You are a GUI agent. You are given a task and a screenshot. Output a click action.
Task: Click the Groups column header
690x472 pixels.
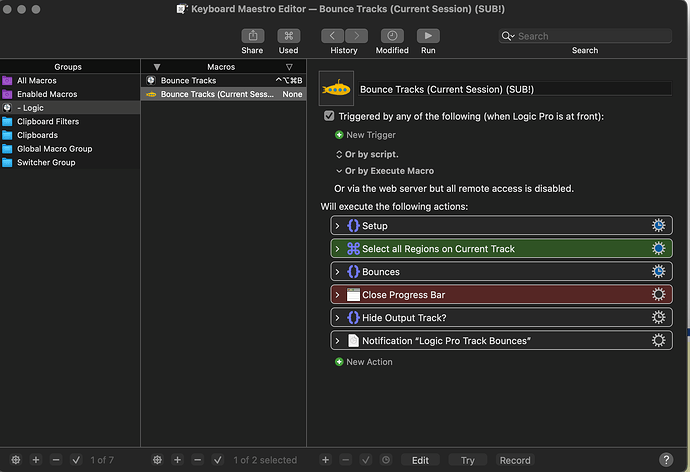pos(70,67)
